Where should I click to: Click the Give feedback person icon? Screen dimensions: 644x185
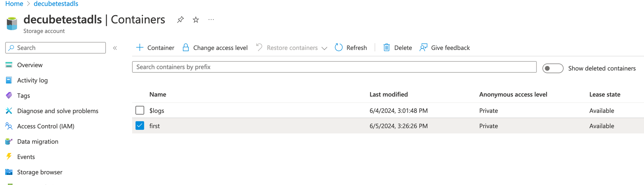(423, 48)
